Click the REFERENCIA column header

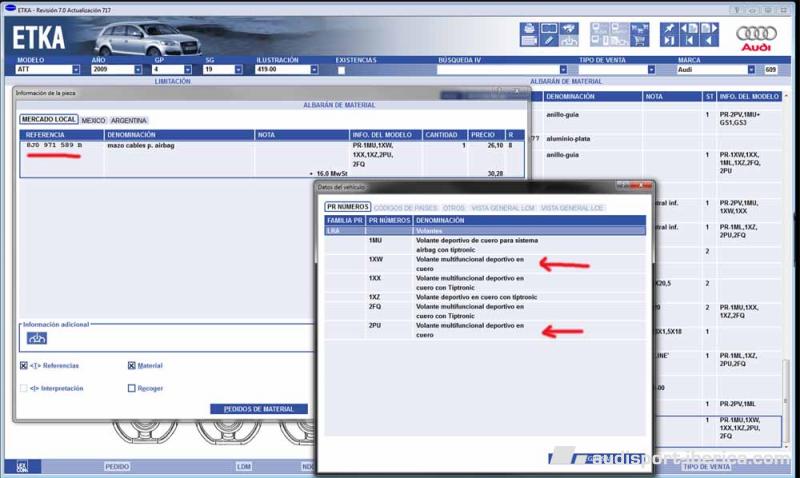(x=62, y=135)
